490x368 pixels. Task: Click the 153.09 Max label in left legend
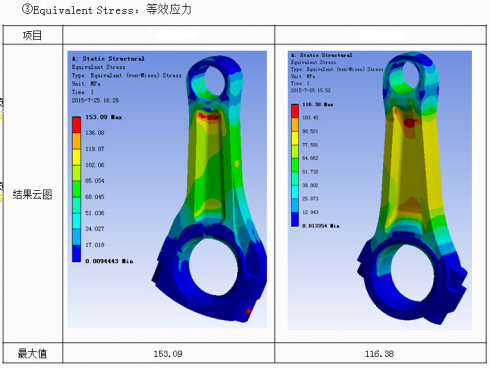click(104, 117)
